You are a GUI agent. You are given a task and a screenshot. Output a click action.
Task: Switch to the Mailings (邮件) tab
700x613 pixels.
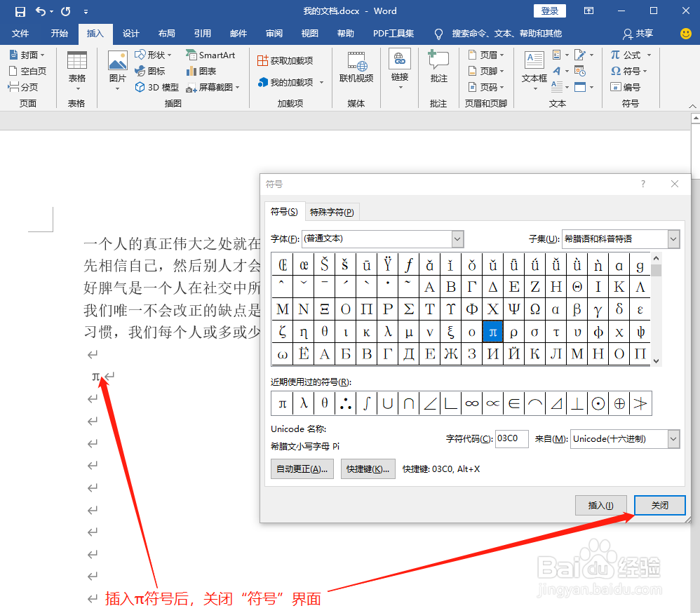click(238, 34)
